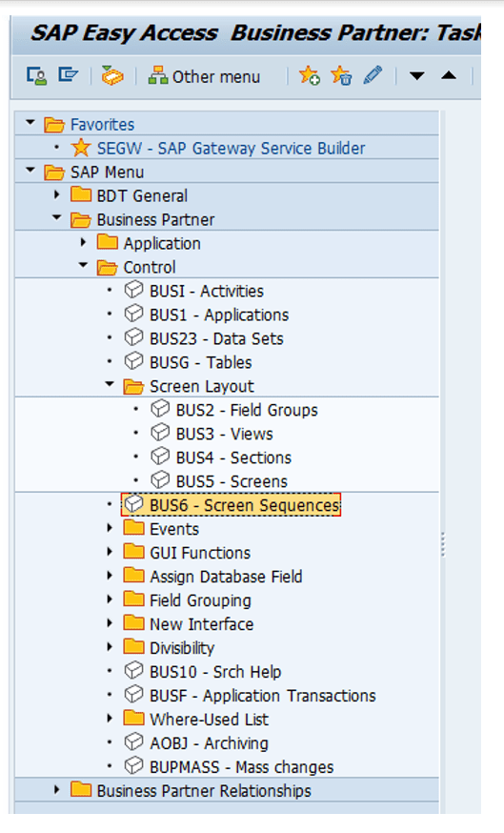504x833 pixels.
Task: Open the SAP Business Workplace icon
Action: [x=112, y=76]
